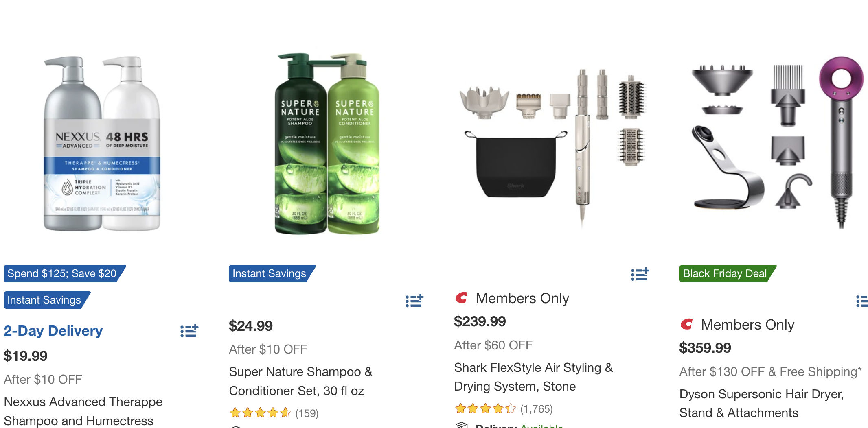868x428 pixels.
Task: Click the Black Friday Deal badge
Action: 725,273
